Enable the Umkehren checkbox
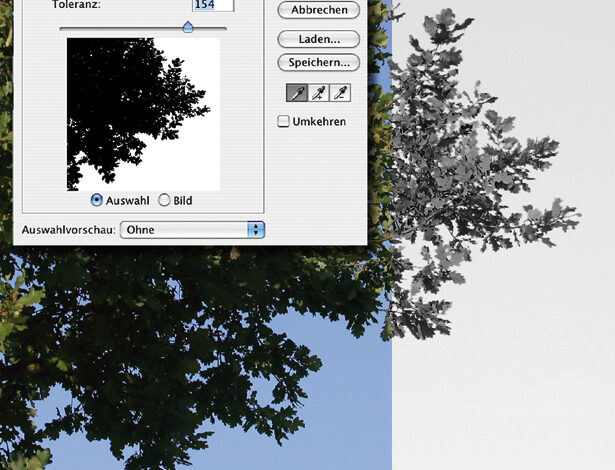Image resolution: width=615 pixels, height=470 pixels. coord(283,121)
